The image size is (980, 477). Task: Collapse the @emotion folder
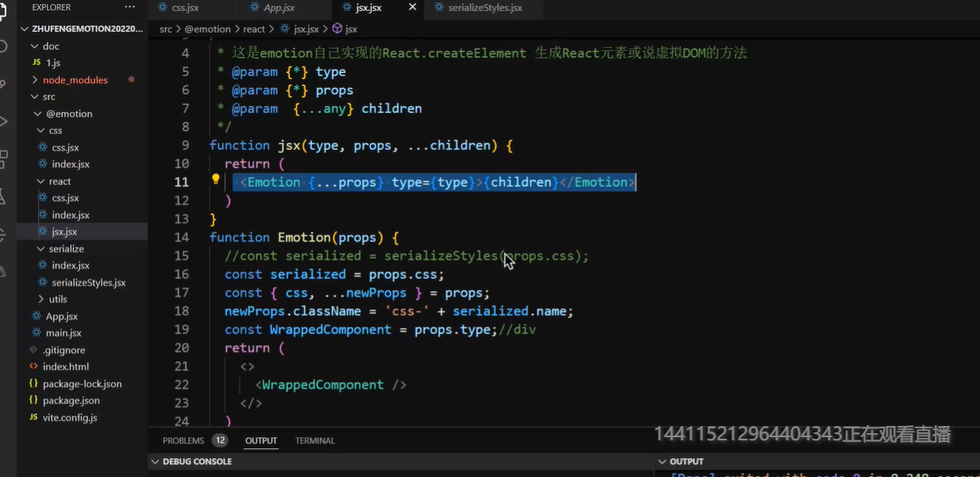(37, 114)
